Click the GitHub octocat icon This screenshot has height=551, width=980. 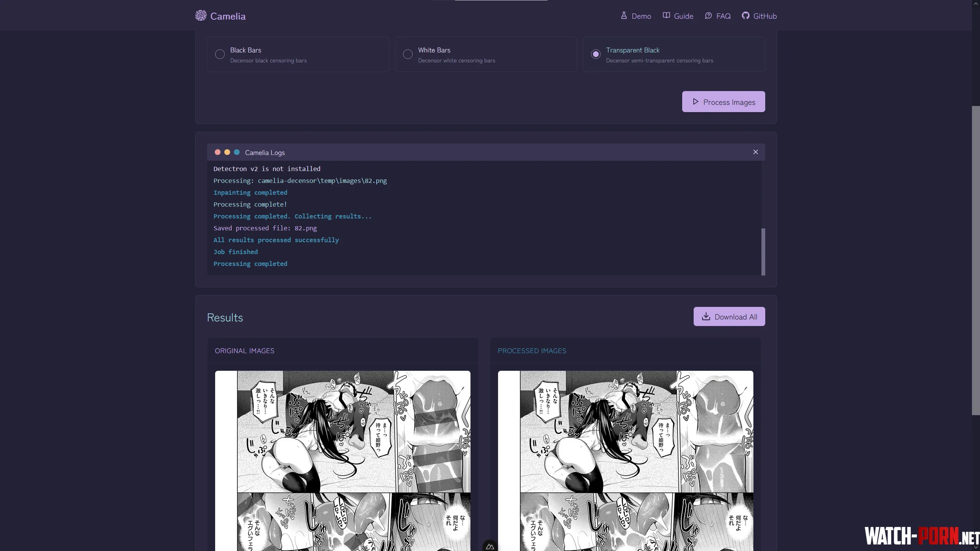point(745,16)
